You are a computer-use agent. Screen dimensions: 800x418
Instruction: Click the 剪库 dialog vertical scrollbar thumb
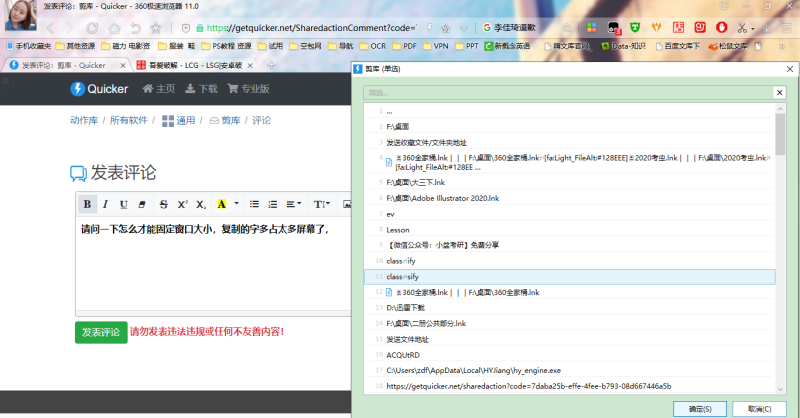pos(780,134)
